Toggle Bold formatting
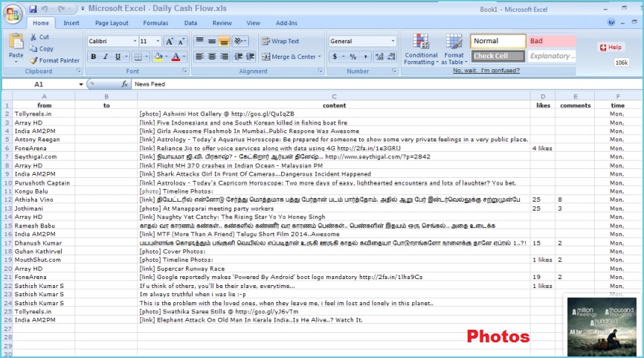The height and width of the screenshot is (358, 644). click(93, 57)
